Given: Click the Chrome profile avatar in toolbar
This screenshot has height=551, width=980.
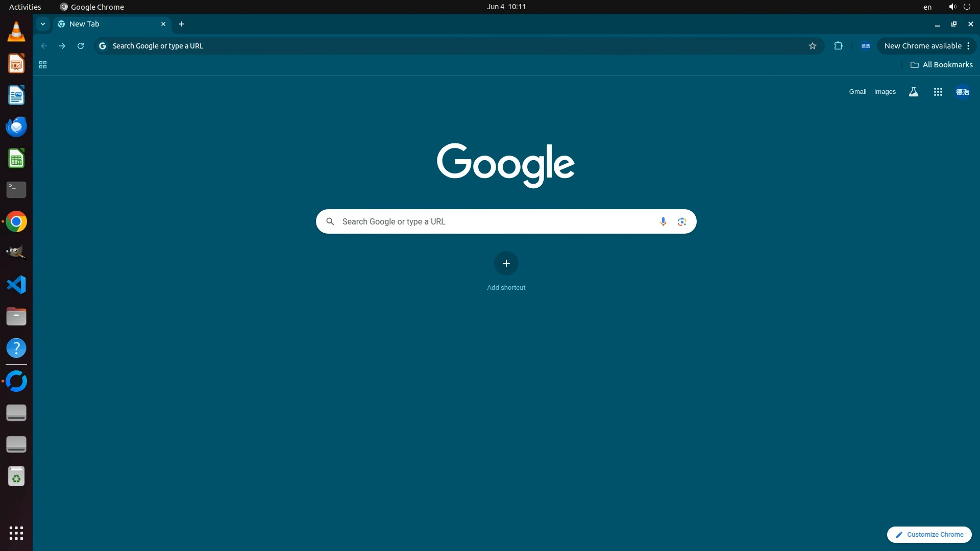Looking at the screenshot, I should (x=865, y=46).
